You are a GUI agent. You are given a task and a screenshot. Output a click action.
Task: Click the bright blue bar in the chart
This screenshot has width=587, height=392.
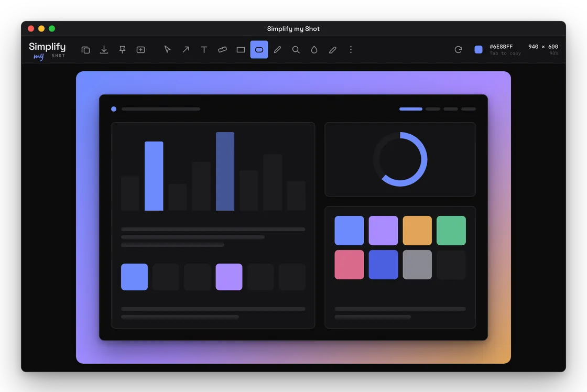[154, 176]
